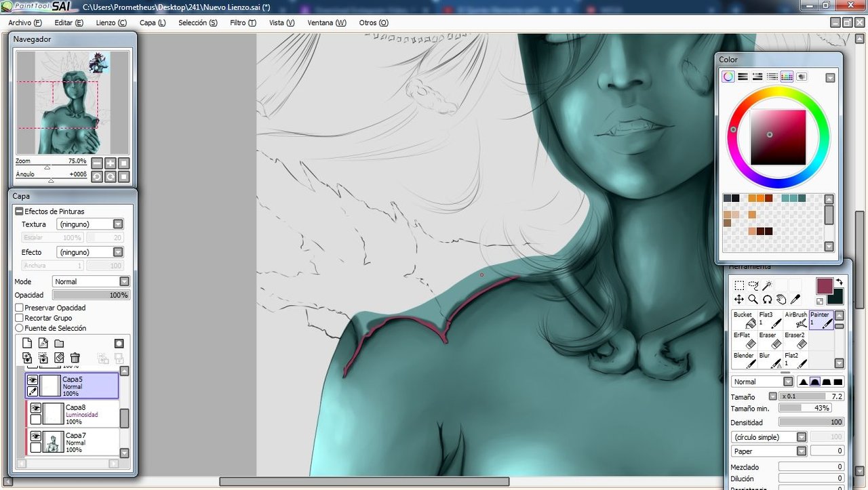Show the scratchpad panel icon
The height and width of the screenshot is (490, 868).
tap(802, 77)
